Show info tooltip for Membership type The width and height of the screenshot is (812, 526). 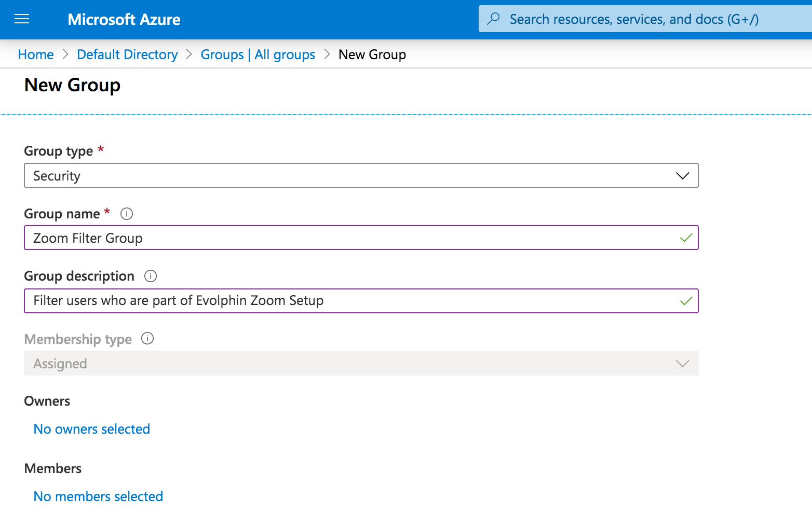click(147, 339)
